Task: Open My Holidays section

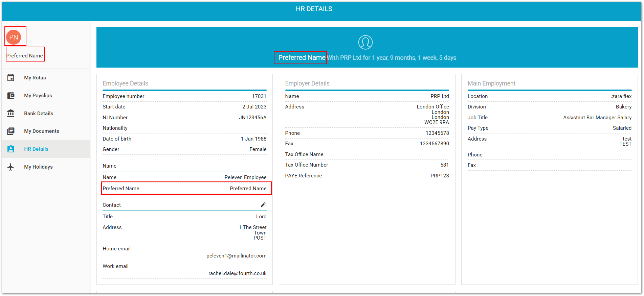Action: click(x=38, y=167)
